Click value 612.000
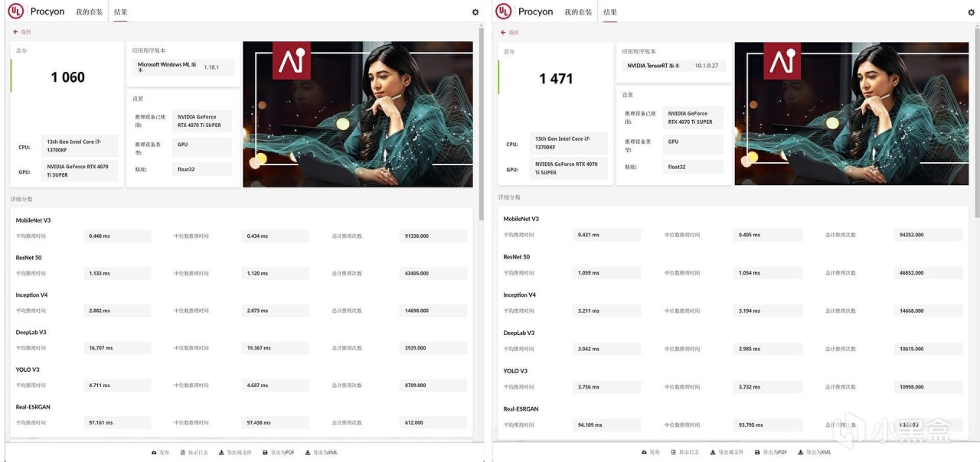The height and width of the screenshot is (462, 980). pyautogui.click(x=433, y=422)
